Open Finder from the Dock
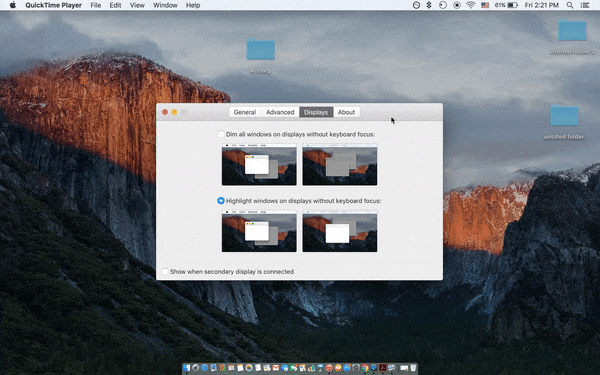600x375 pixels. [x=186, y=368]
